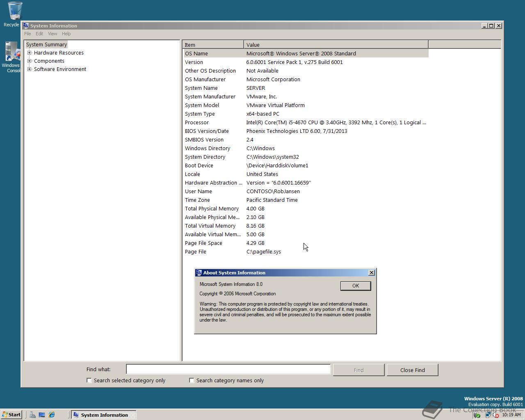Click the Microsoft Corporation value
The width and height of the screenshot is (525, 420).
click(x=273, y=80)
